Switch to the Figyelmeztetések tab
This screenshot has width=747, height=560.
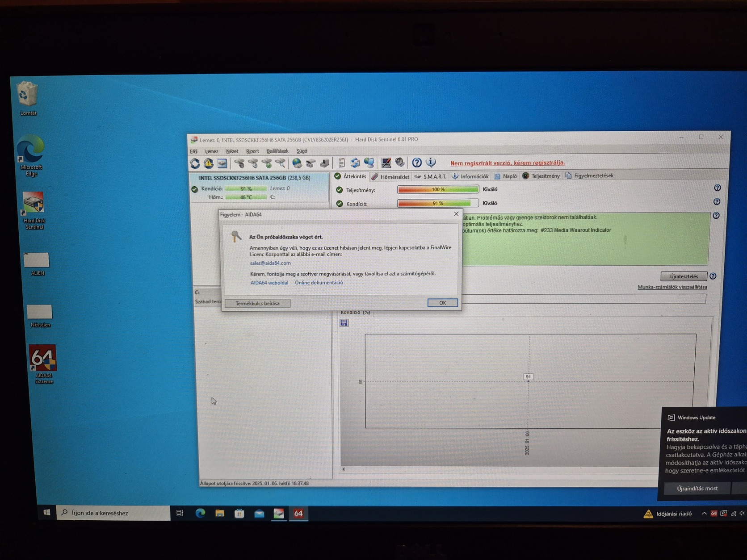(589, 176)
